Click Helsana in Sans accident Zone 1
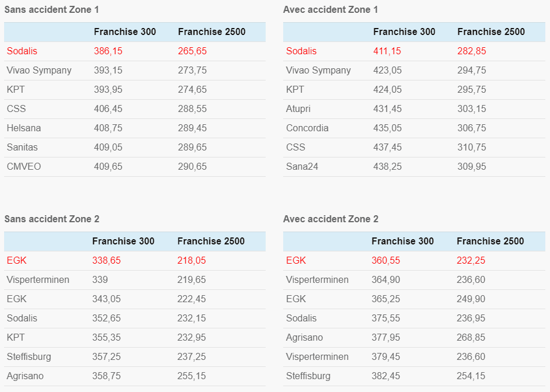Viewport: 550px width, 392px height. [x=24, y=128]
